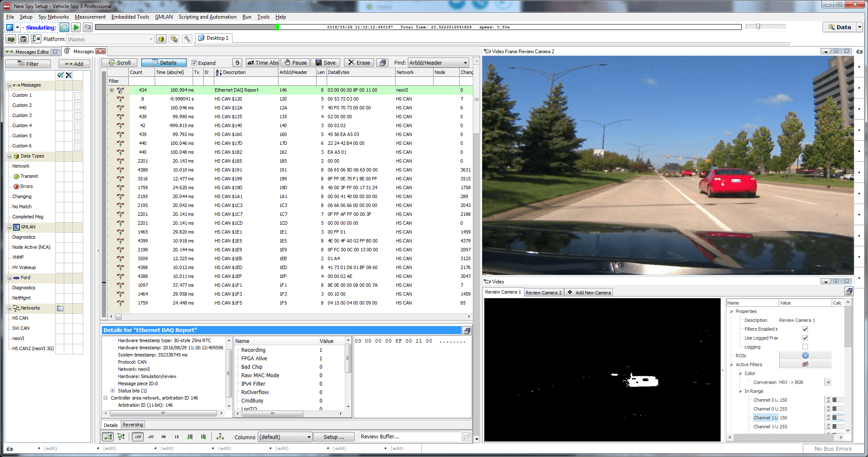Click the yellow database icon beside Platform
868x457 pixels.
click(161, 39)
